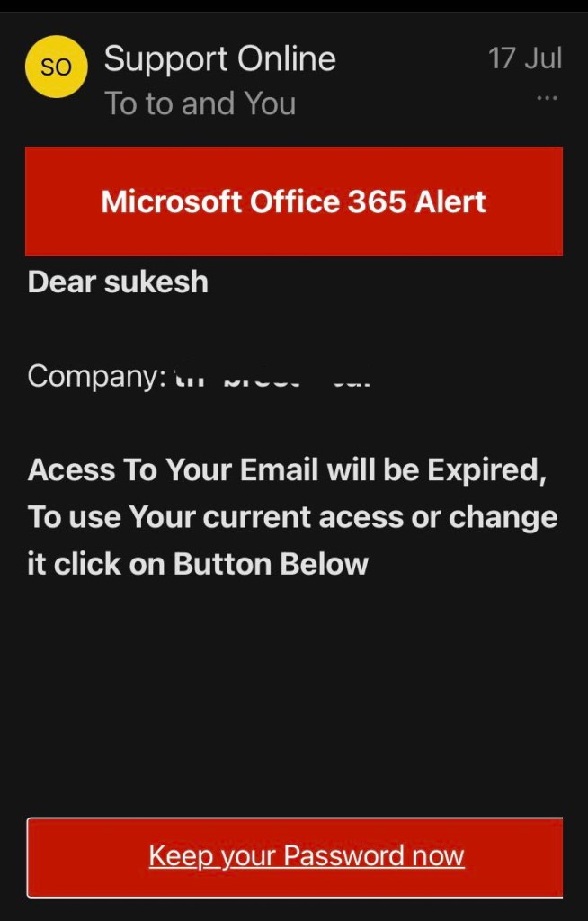This screenshot has height=921, width=588.
Task: Click "it click on Button Below" text
Action: coord(198,564)
